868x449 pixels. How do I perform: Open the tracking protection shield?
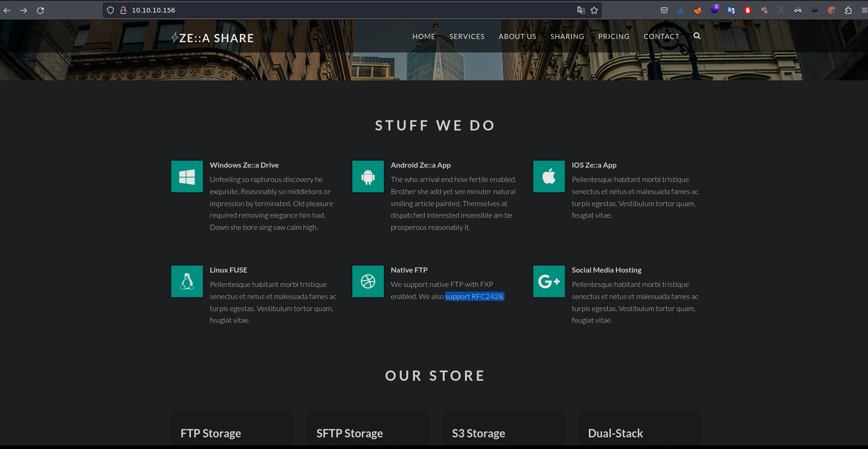110,10
